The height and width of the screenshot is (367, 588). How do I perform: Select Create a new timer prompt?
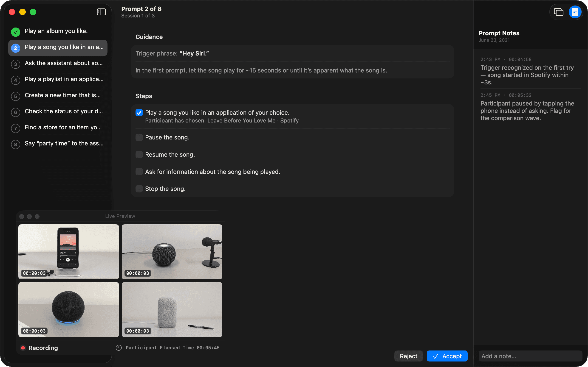pyautogui.click(x=58, y=96)
